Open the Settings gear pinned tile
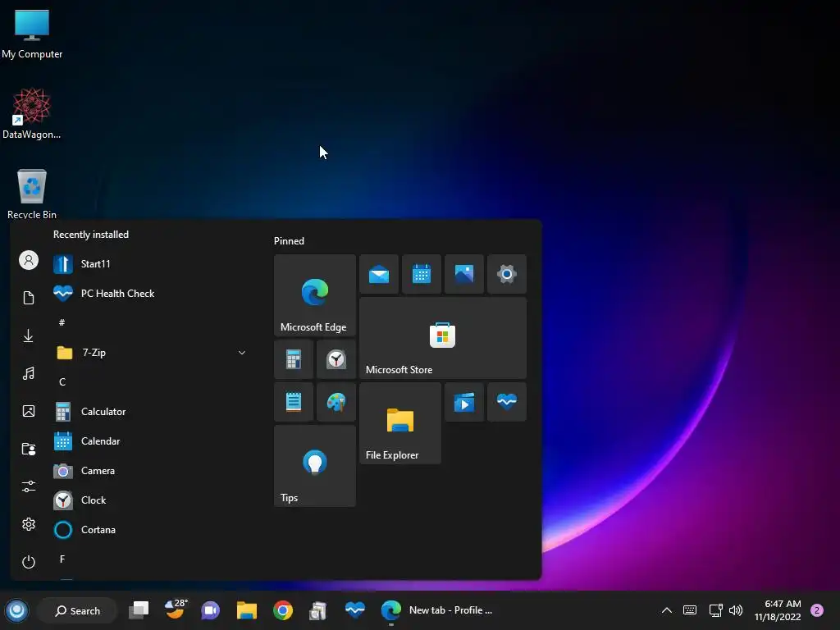The image size is (840, 630). (507, 274)
